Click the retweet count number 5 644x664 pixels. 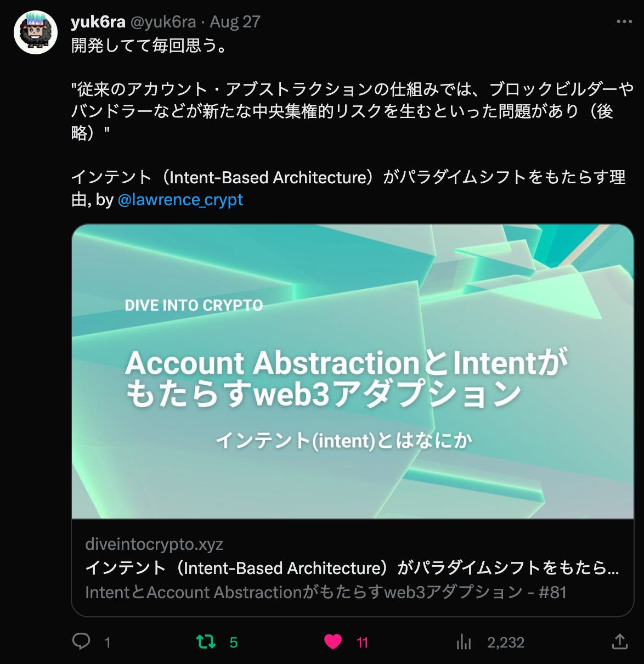[x=234, y=643]
